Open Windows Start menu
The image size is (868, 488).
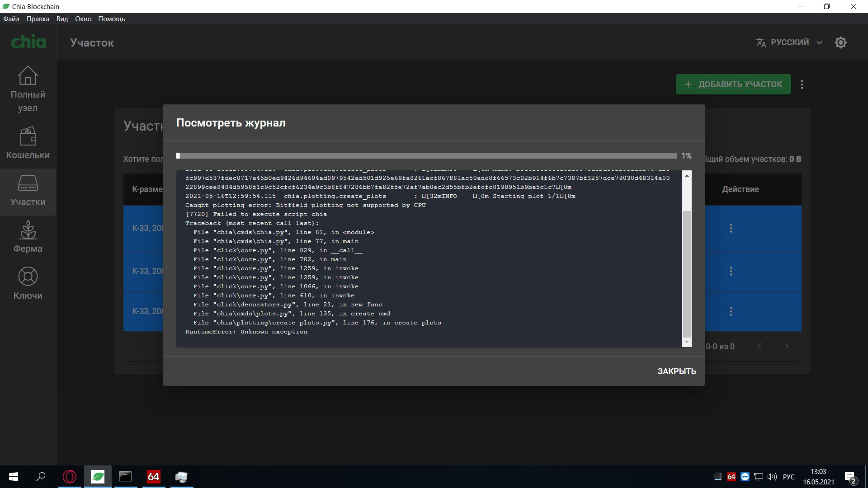coord(14,477)
